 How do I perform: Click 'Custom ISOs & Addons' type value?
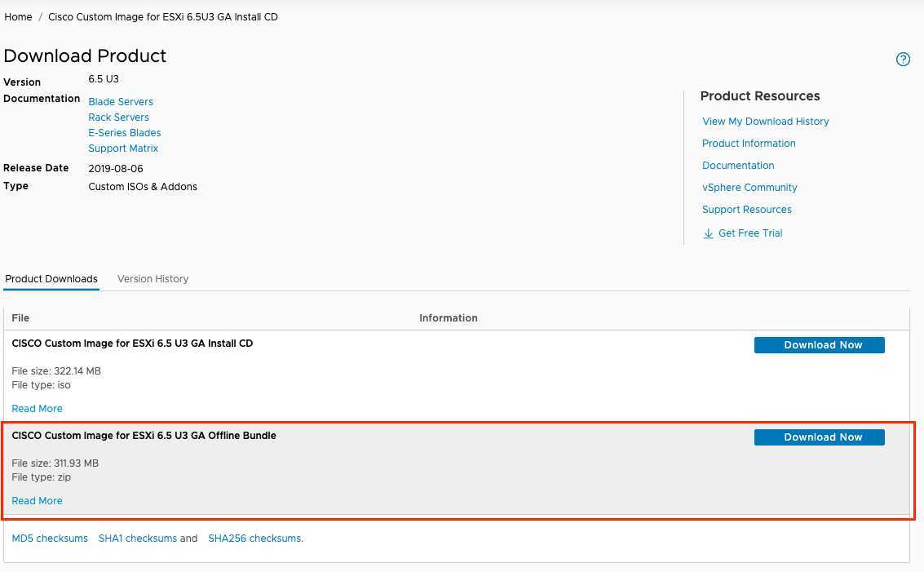(143, 186)
